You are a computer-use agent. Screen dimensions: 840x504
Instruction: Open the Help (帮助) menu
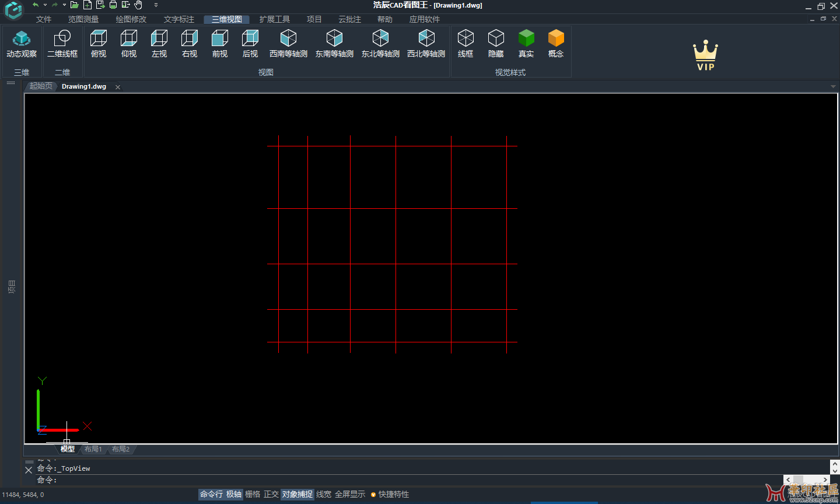pyautogui.click(x=385, y=19)
